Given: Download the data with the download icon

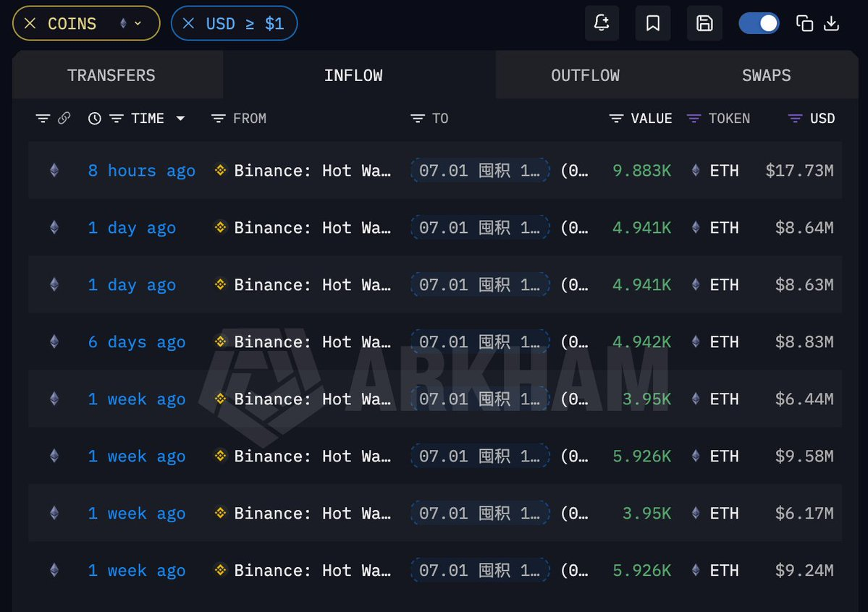Looking at the screenshot, I should coord(832,23).
